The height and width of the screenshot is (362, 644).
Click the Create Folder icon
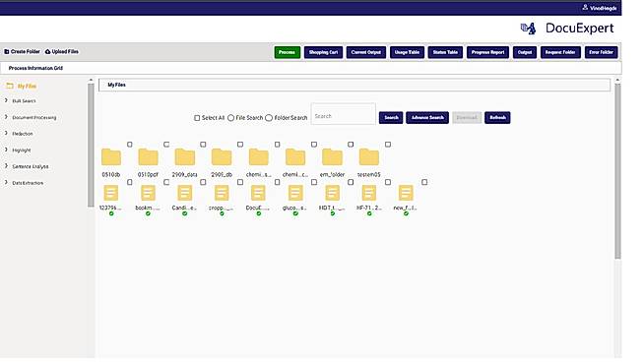click(7, 52)
